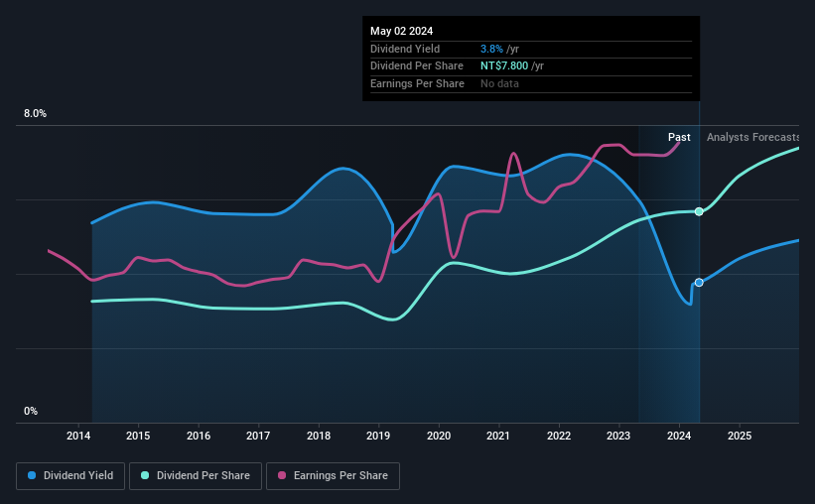Image resolution: width=815 pixels, height=504 pixels.
Task: Click the pink Earnings Per Share legend dot
Action: (282, 475)
